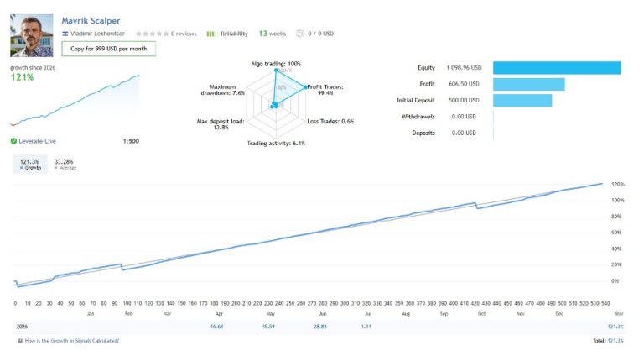644x361 pixels.
Task: Click the star rating icons
Action: click(152, 34)
